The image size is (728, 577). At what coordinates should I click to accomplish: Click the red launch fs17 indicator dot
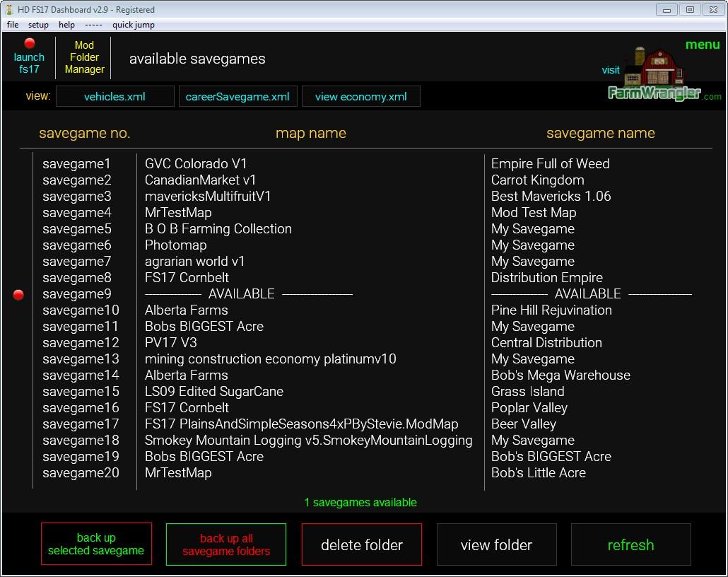(30, 44)
